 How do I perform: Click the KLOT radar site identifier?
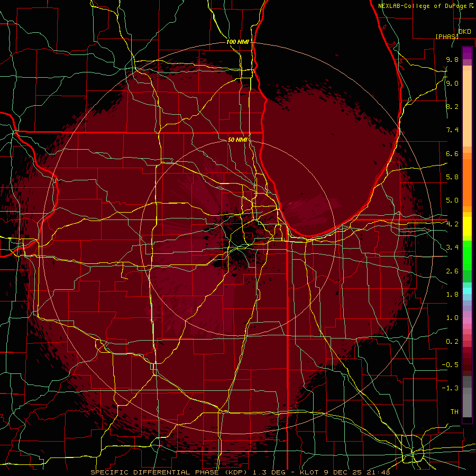pyautogui.click(x=309, y=472)
